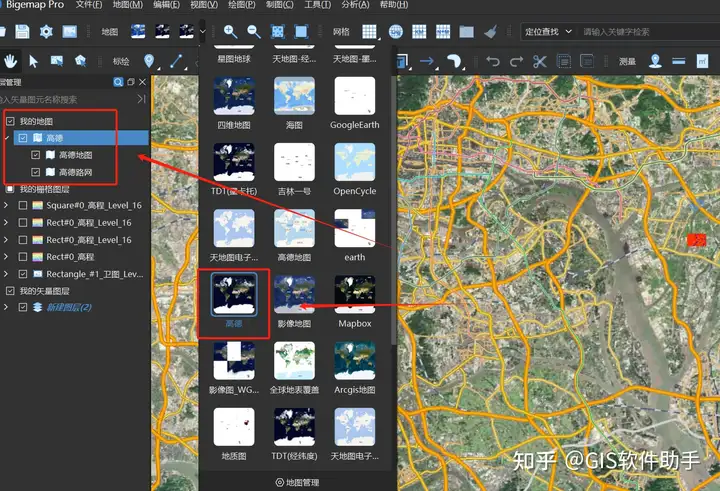
Task: Click the scissors cut icon
Action: pyautogui.click(x=540, y=61)
